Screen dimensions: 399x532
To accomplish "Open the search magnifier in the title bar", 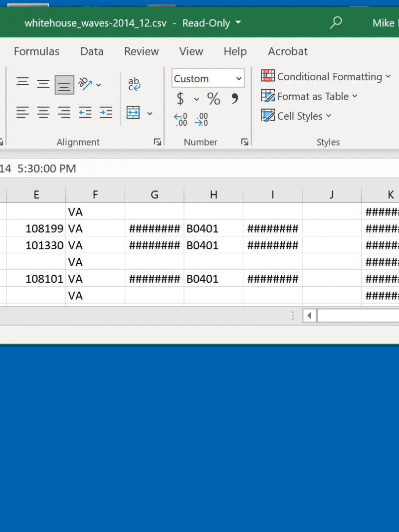I will (x=336, y=23).
